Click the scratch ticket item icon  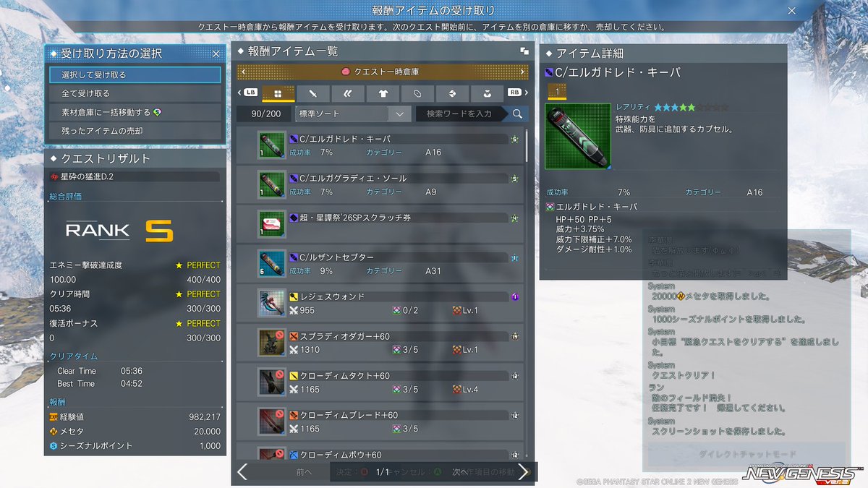pos(273,224)
